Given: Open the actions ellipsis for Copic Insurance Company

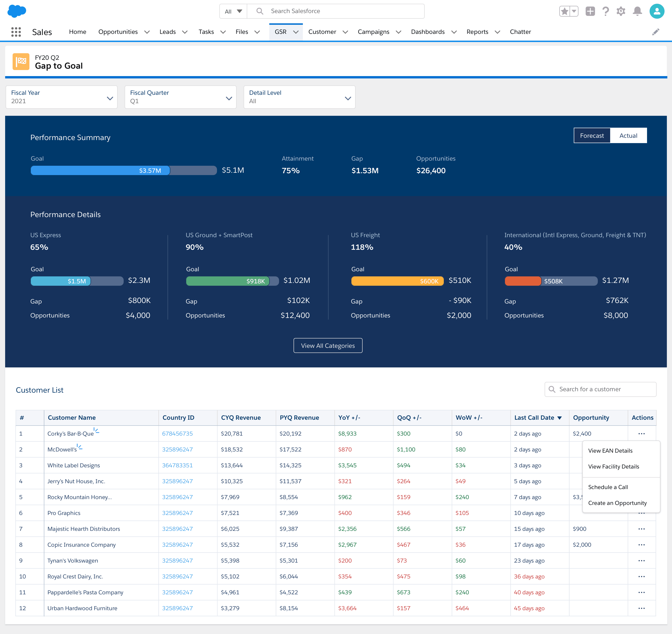Looking at the screenshot, I should click(x=642, y=545).
